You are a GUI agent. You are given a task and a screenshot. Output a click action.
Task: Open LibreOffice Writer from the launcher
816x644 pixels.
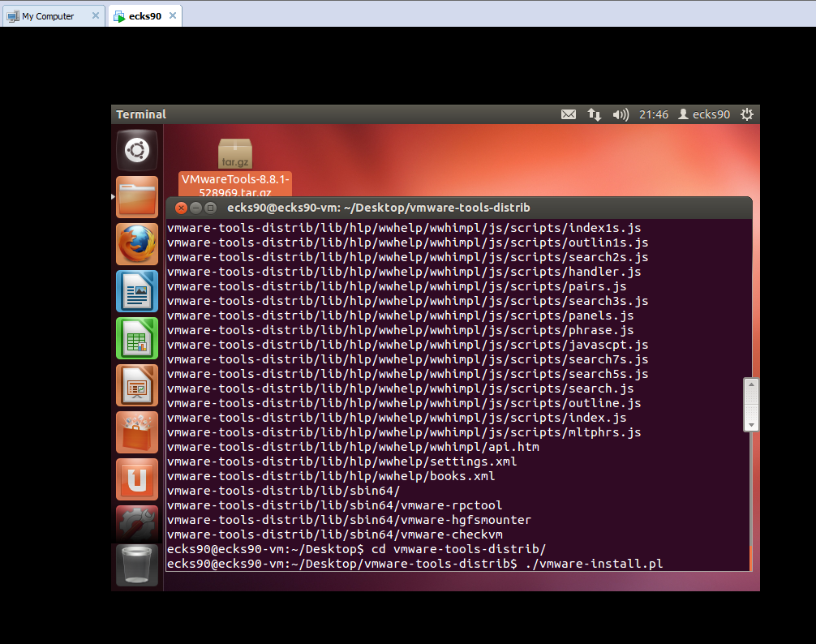point(137,291)
